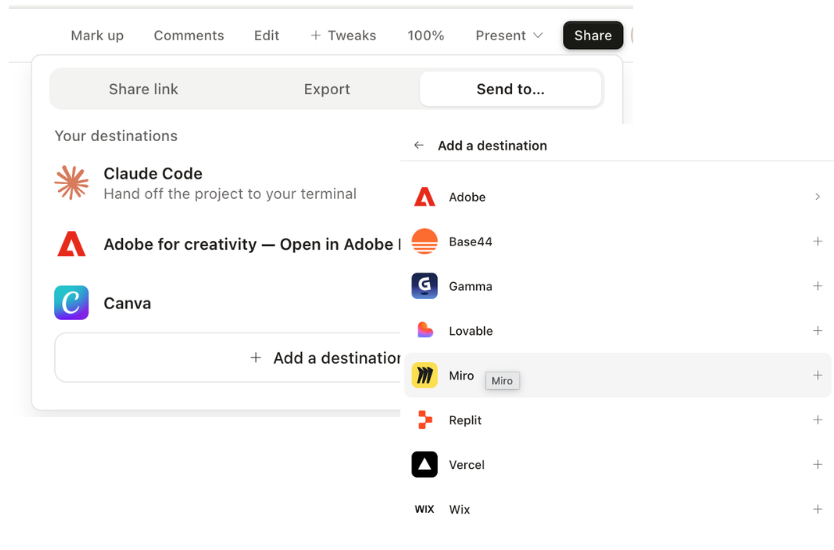Click the Tweaks toolbar button

[x=343, y=35]
